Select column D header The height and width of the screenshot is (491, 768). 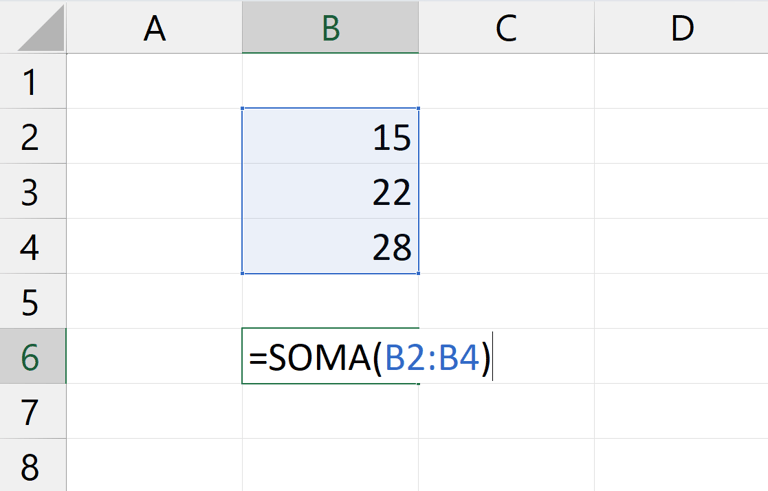coord(682,28)
